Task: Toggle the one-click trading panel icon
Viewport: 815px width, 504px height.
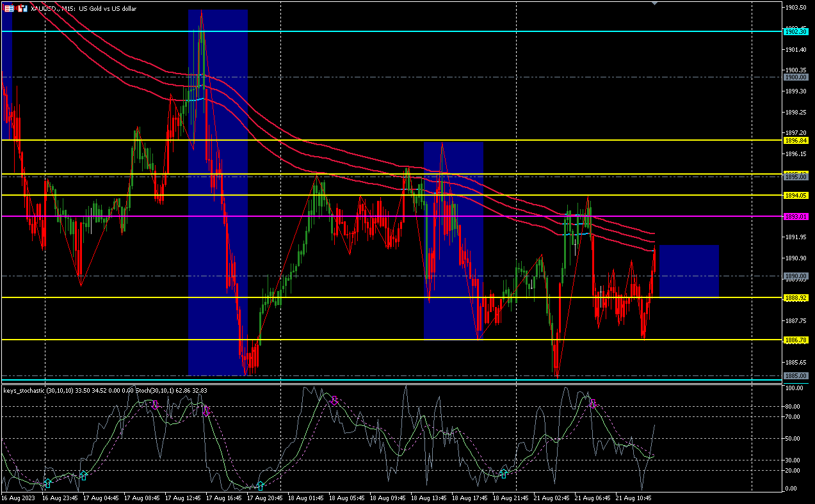Action: click(9, 8)
